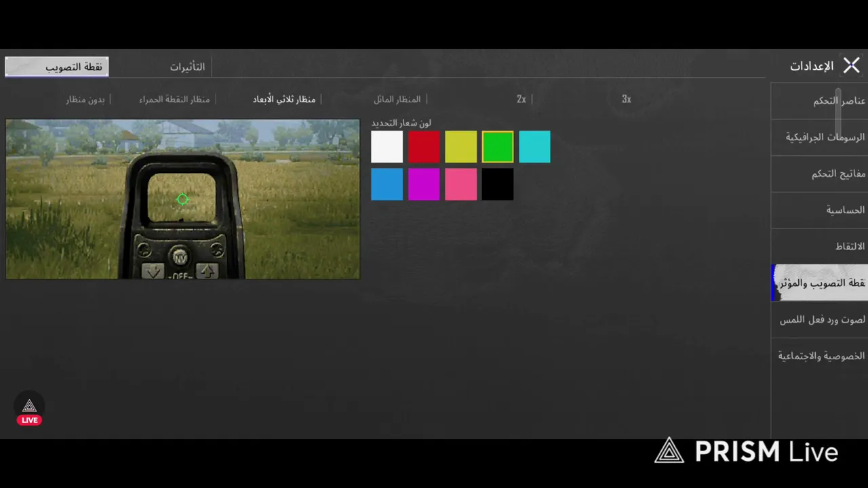
Task: Close the settings screen with the X icon
Action: coord(851,66)
